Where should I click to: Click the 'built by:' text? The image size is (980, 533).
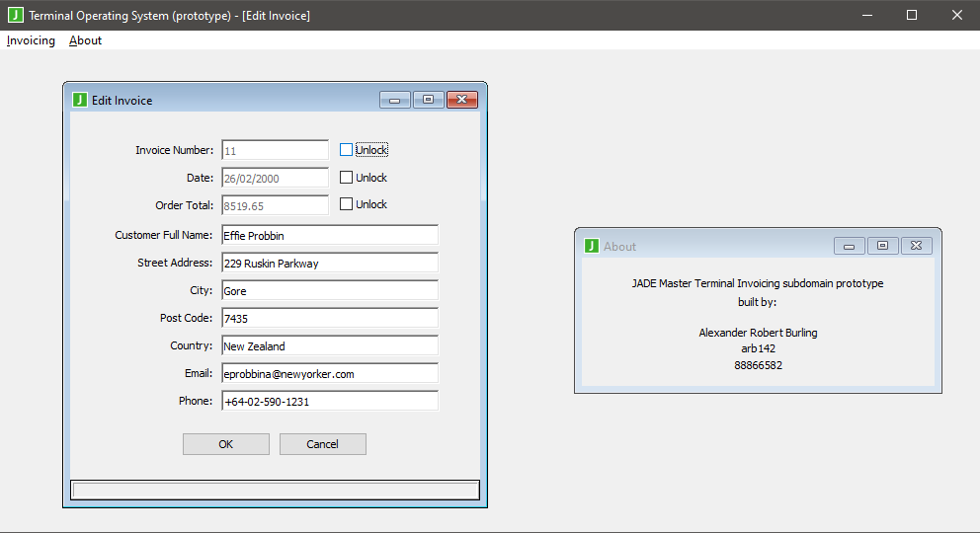click(x=757, y=302)
